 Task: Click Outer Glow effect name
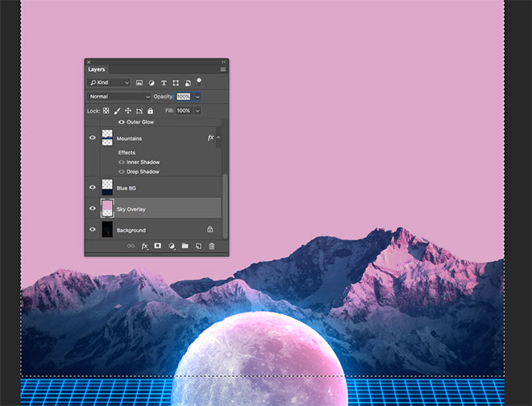coord(140,122)
